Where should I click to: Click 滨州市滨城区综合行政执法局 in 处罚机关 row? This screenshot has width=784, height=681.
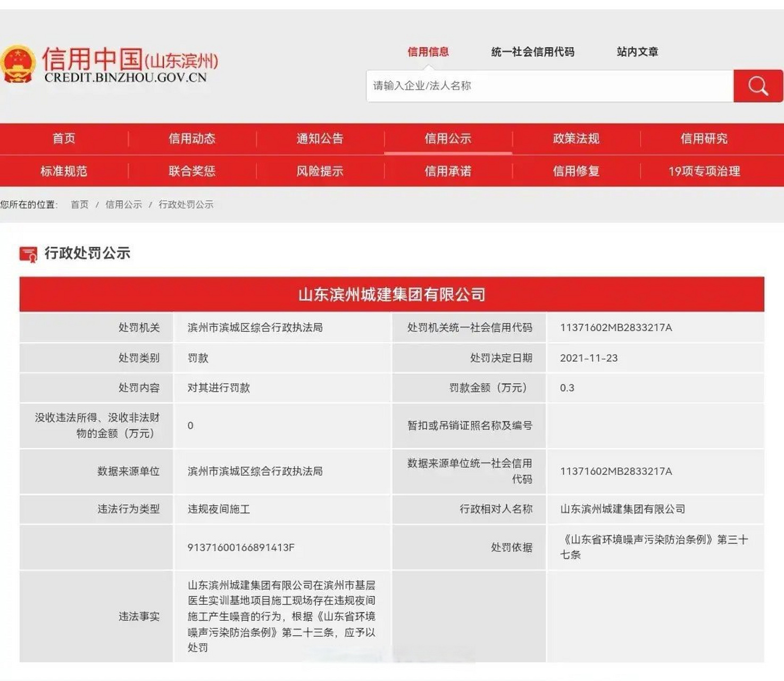pyautogui.click(x=255, y=328)
